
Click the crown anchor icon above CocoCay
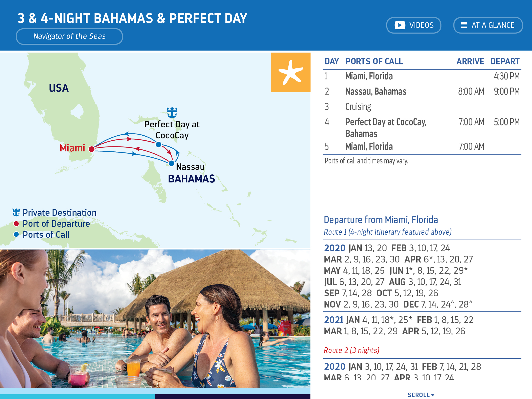click(x=172, y=112)
